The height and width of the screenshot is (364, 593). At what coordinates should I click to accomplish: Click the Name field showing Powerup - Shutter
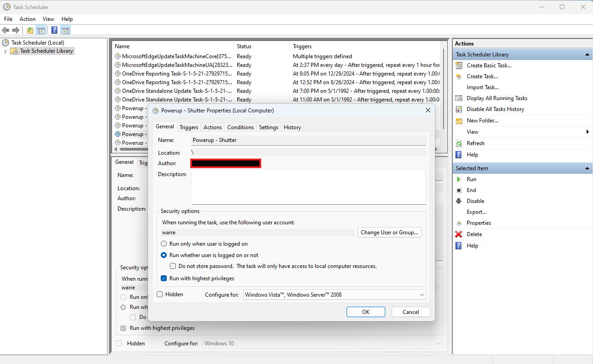pyautogui.click(x=308, y=140)
